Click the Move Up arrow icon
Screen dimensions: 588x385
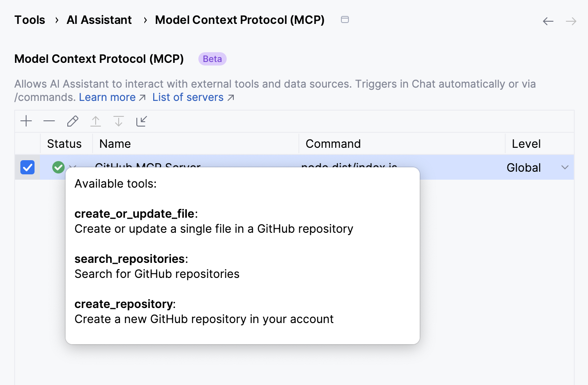coord(96,121)
